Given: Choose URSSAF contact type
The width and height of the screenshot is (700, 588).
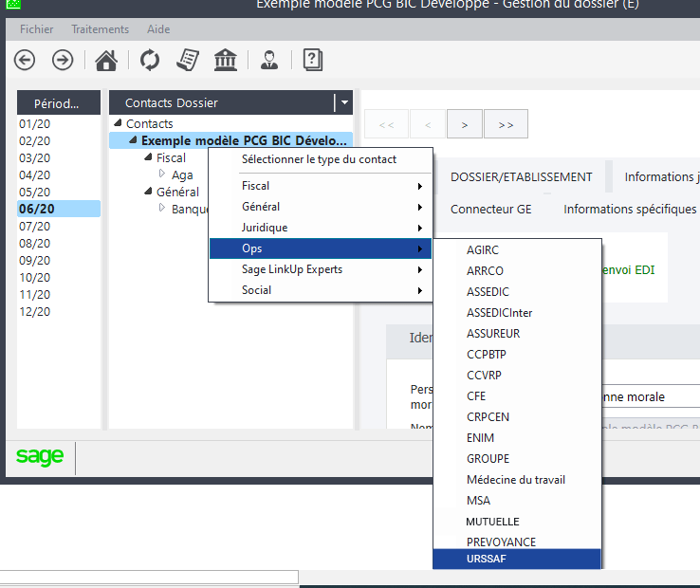Looking at the screenshot, I should 517,559.
